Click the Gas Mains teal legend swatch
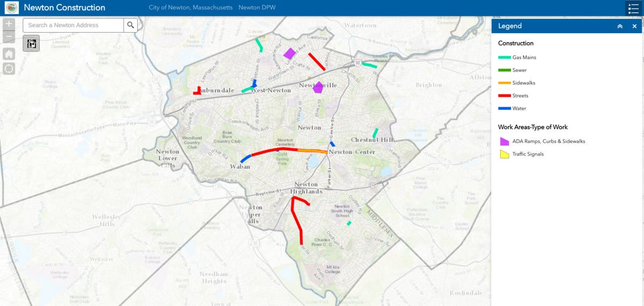The width and height of the screenshot is (644, 306). (x=504, y=57)
